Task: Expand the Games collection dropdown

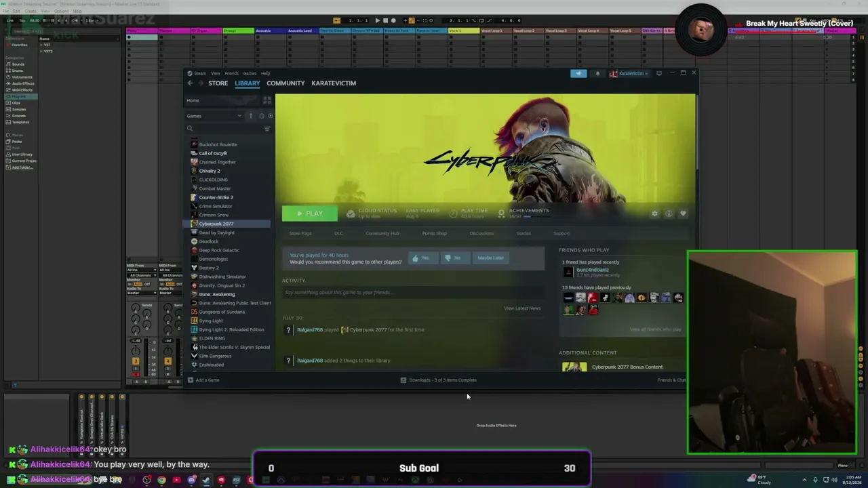Action: pyautogui.click(x=214, y=116)
